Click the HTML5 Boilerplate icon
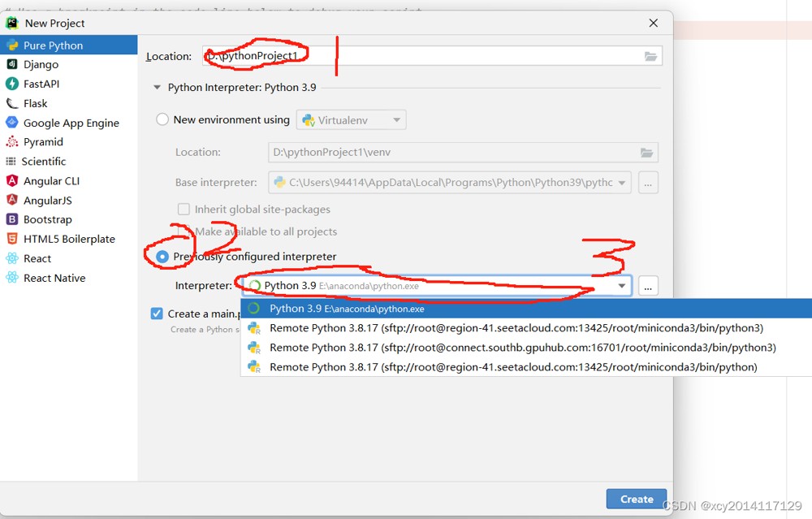This screenshot has height=519, width=812. coord(12,239)
